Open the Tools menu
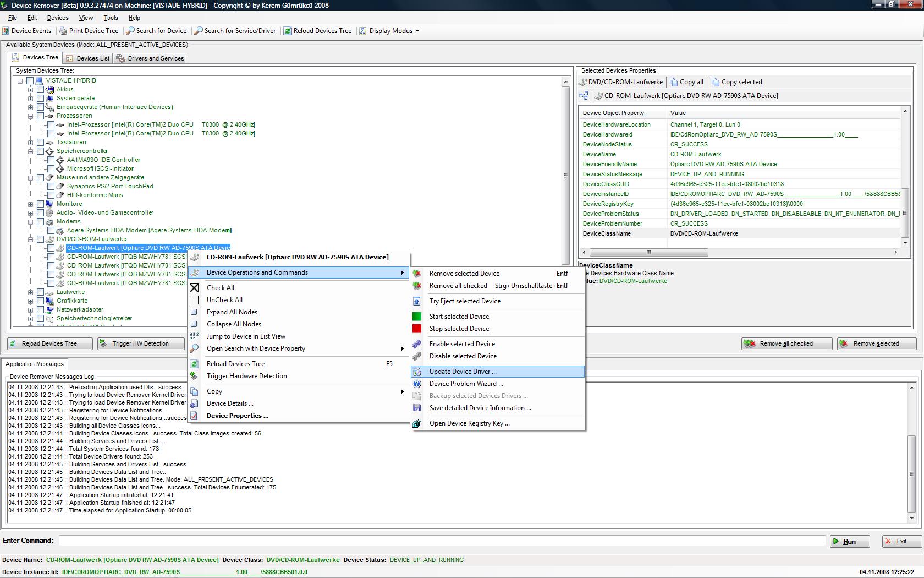This screenshot has height=578, width=924. pos(110,18)
